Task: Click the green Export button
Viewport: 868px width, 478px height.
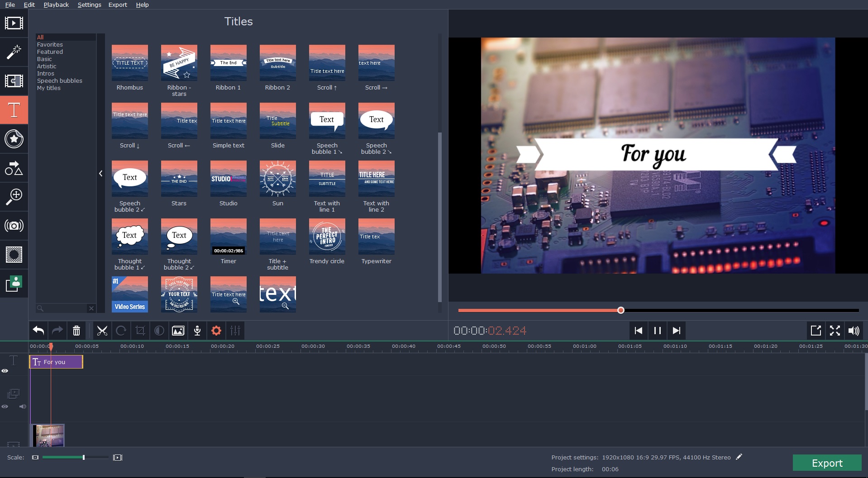Action: [x=827, y=463]
